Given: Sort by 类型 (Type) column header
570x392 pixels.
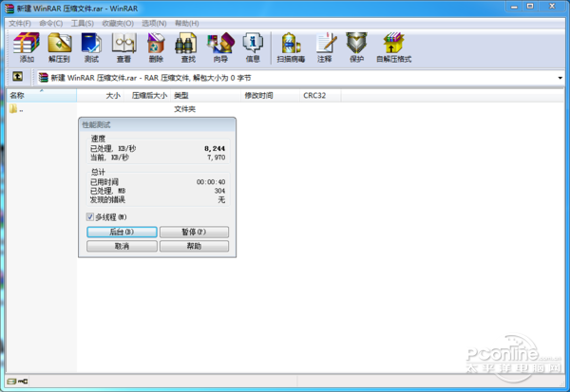Looking at the screenshot, I should pyautogui.click(x=205, y=96).
